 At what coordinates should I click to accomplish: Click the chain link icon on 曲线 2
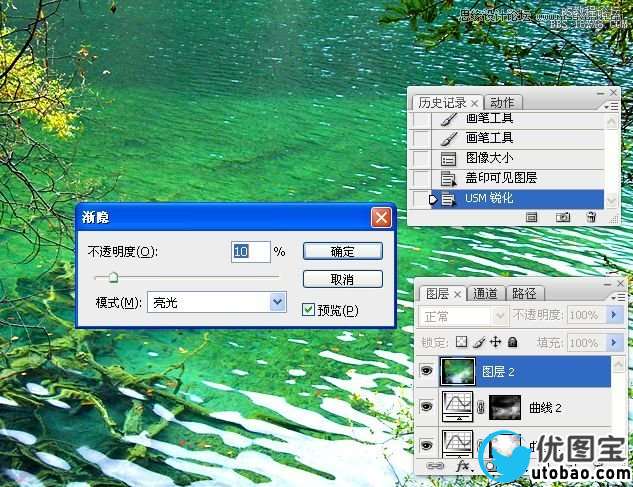(x=480, y=407)
